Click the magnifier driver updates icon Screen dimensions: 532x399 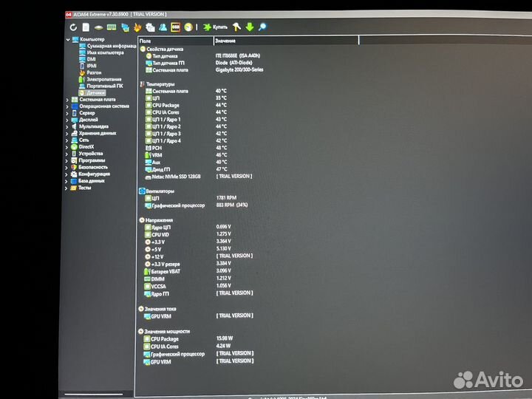pyautogui.click(x=262, y=27)
